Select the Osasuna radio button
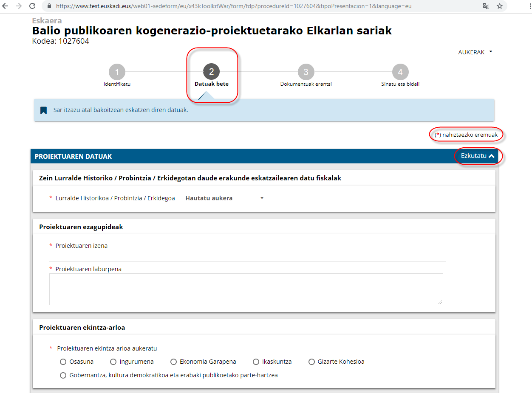 63,362
